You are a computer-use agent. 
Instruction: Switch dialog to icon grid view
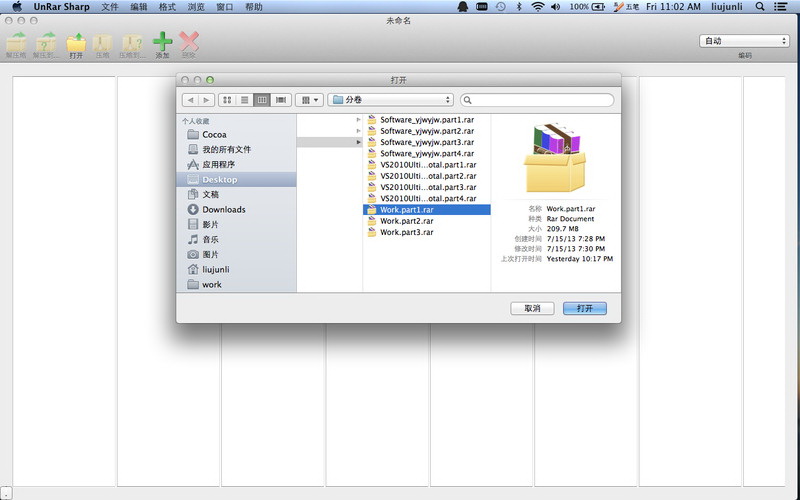coord(226,100)
